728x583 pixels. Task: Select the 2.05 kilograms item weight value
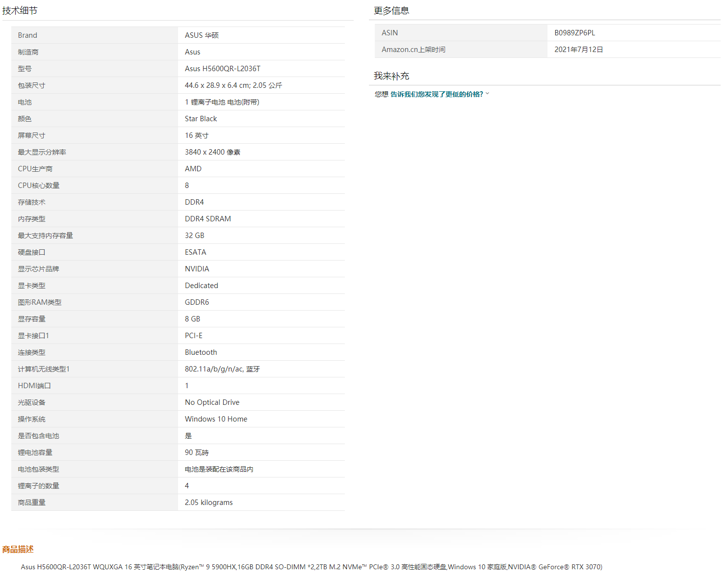point(209,503)
